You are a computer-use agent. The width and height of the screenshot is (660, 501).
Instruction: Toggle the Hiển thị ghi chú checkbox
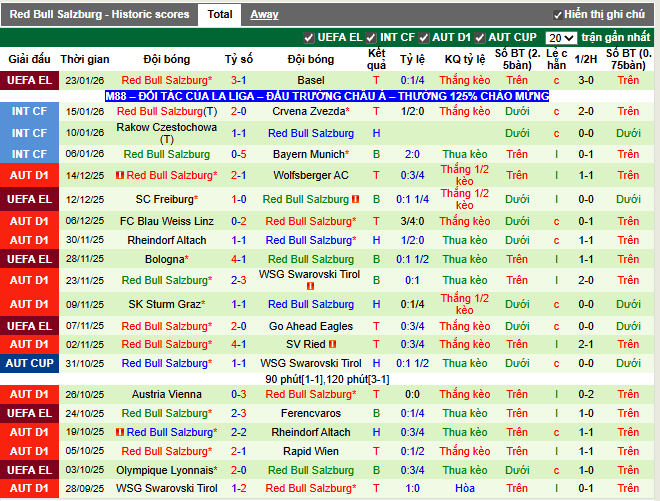[558, 15]
